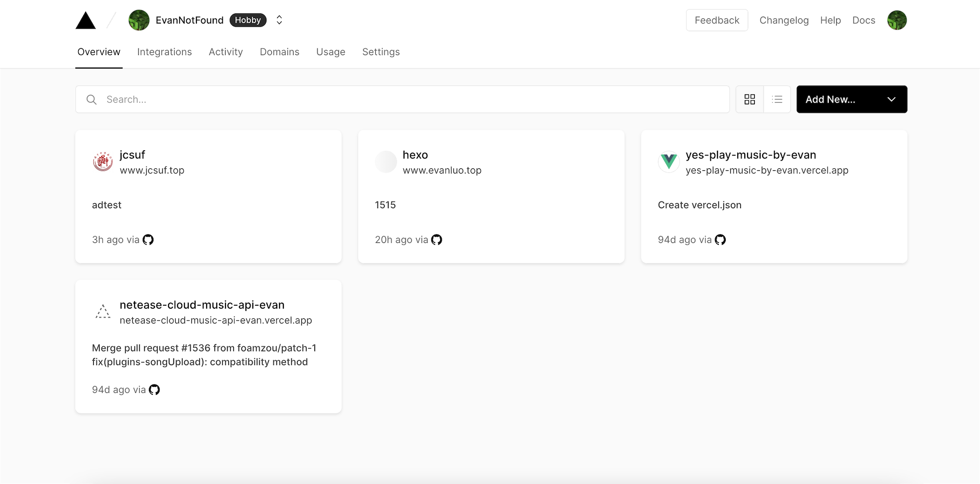Click the hexo project placeholder icon

coord(386,161)
